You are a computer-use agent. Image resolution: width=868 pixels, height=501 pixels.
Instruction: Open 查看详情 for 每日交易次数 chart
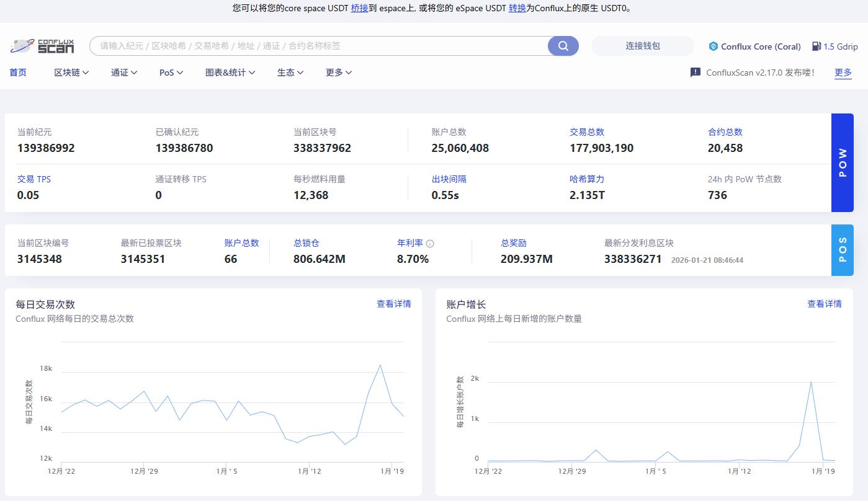click(x=393, y=304)
